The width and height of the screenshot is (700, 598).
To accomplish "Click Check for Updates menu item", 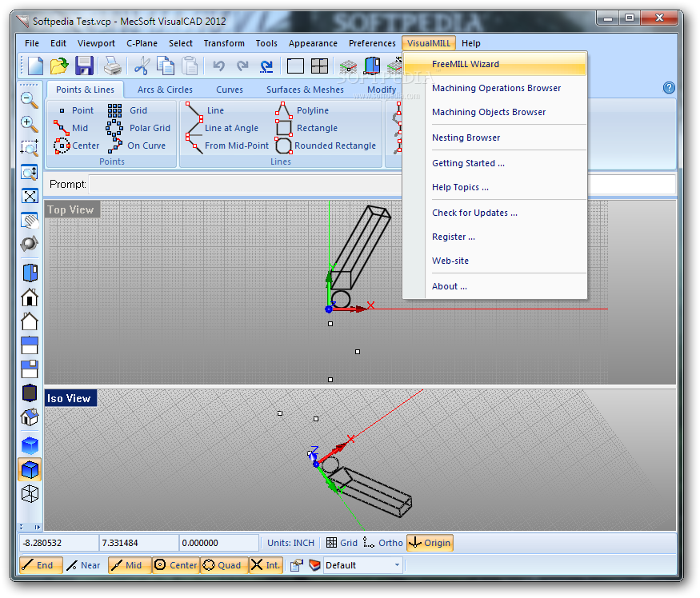I will coord(494,213).
